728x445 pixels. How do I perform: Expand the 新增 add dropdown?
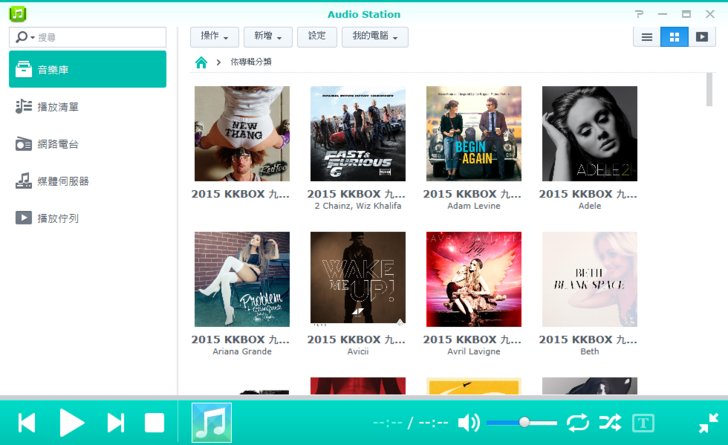click(268, 37)
